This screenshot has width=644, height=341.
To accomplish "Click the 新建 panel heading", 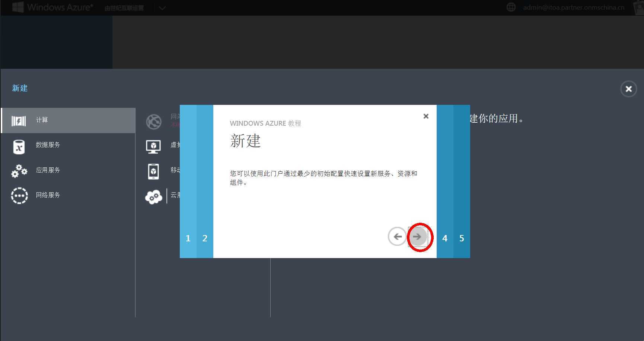I will click(20, 88).
